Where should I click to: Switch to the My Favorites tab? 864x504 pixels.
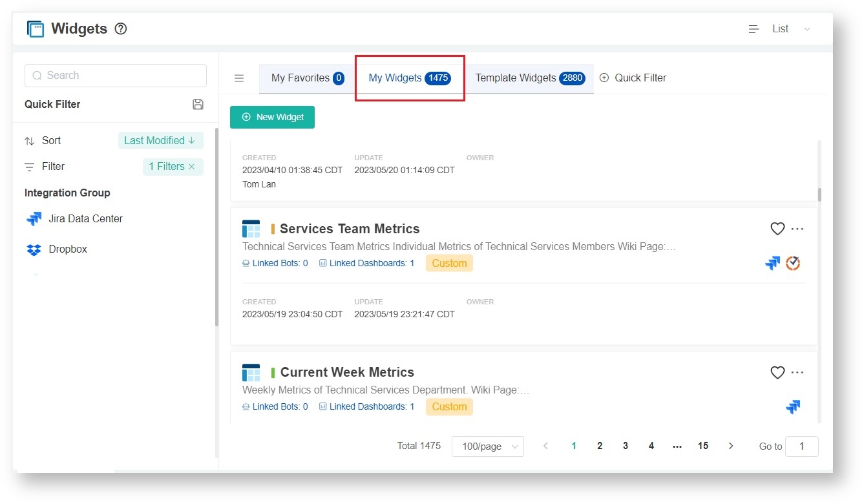point(307,78)
